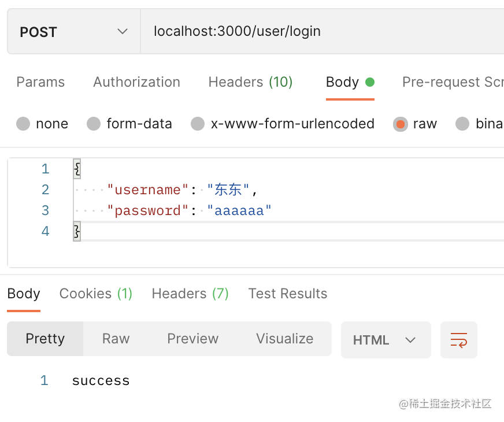Screen dimensions: 504x422
Task: Toggle the word wrap icon button
Action: [x=459, y=340]
